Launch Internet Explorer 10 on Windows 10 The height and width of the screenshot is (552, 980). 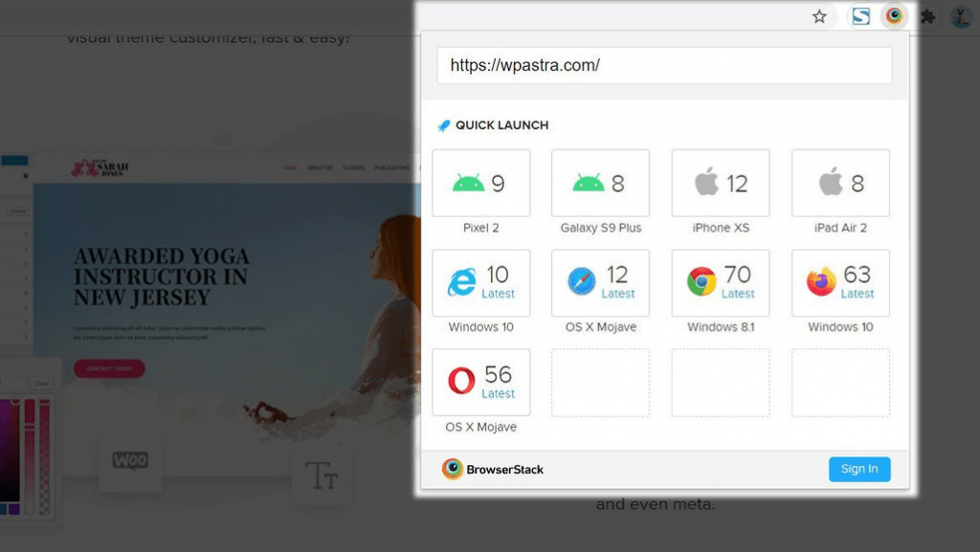coord(481,283)
